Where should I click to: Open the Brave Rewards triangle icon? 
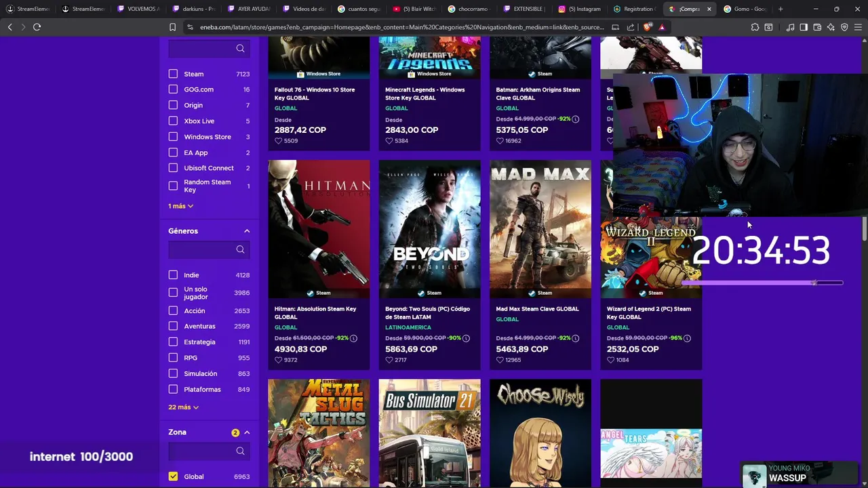[x=661, y=27]
